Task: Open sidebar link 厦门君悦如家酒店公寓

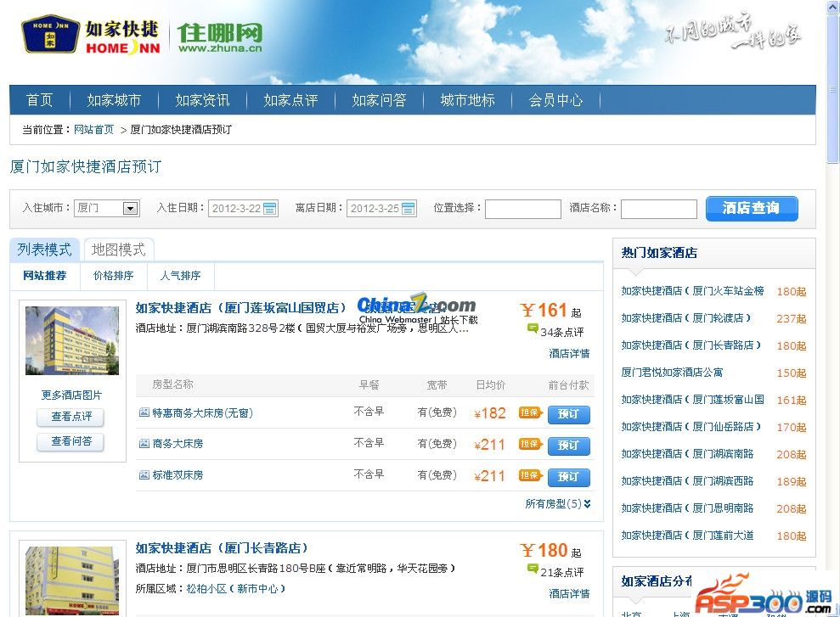Action: click(x=672, y=372)
